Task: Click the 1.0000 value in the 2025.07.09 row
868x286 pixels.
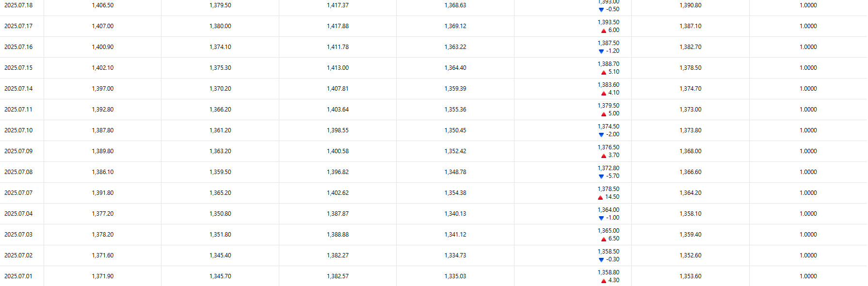Action: pos(808,151)
